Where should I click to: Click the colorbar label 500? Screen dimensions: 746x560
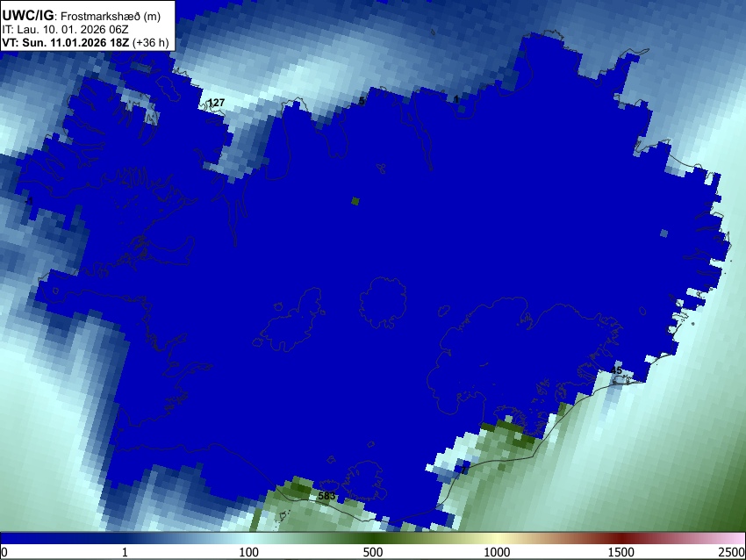pos(372,552)
